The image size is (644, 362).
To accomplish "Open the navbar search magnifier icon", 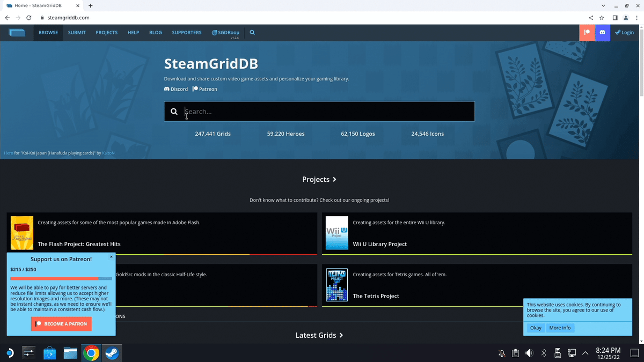I will coord(252,33).
